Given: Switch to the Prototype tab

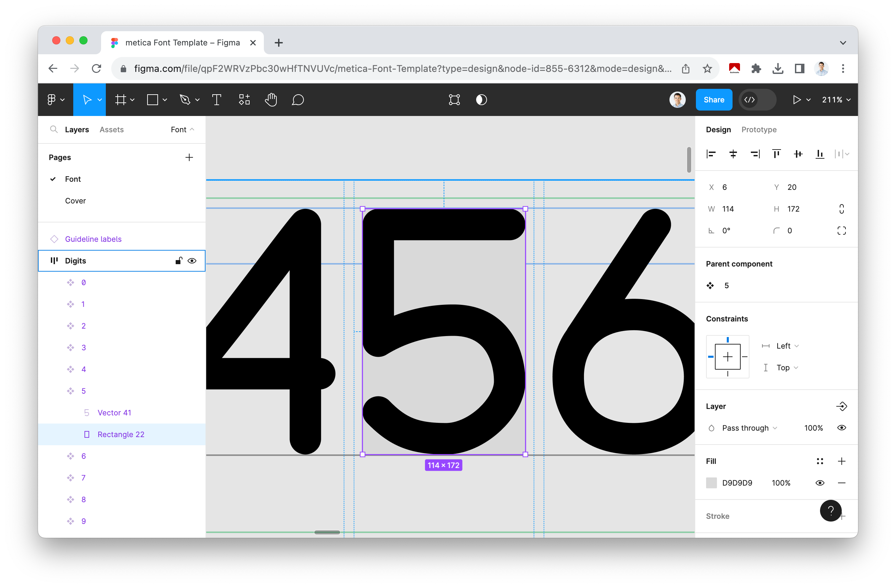Looking at the screenshot, I should point(759,130).
